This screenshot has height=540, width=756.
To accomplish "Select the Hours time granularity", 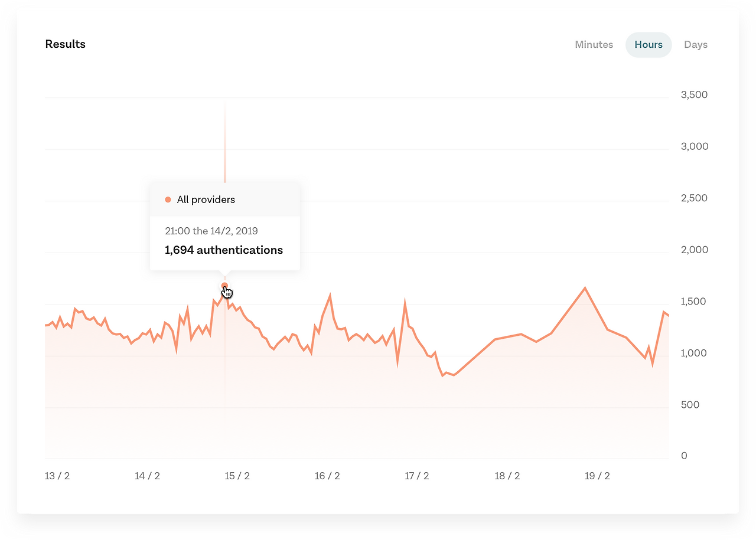I will click(x=649, y=45).
